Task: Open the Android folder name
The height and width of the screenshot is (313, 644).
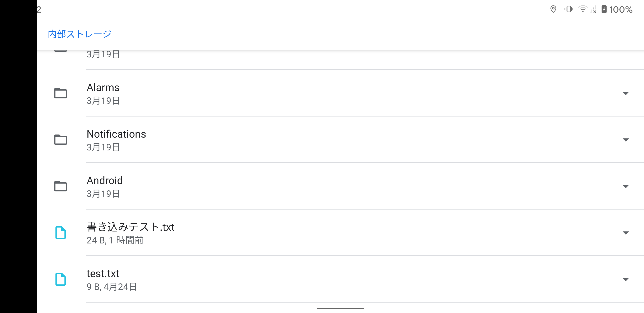Action: click(x=105, y=181)
